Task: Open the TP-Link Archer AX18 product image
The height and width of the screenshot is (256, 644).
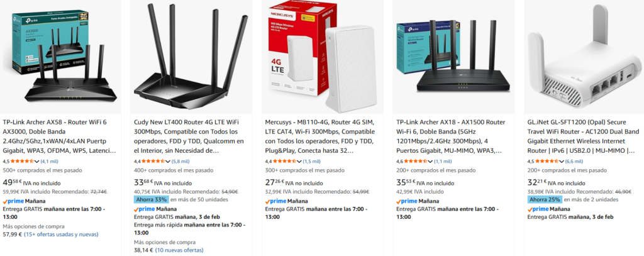Action: 454,57
